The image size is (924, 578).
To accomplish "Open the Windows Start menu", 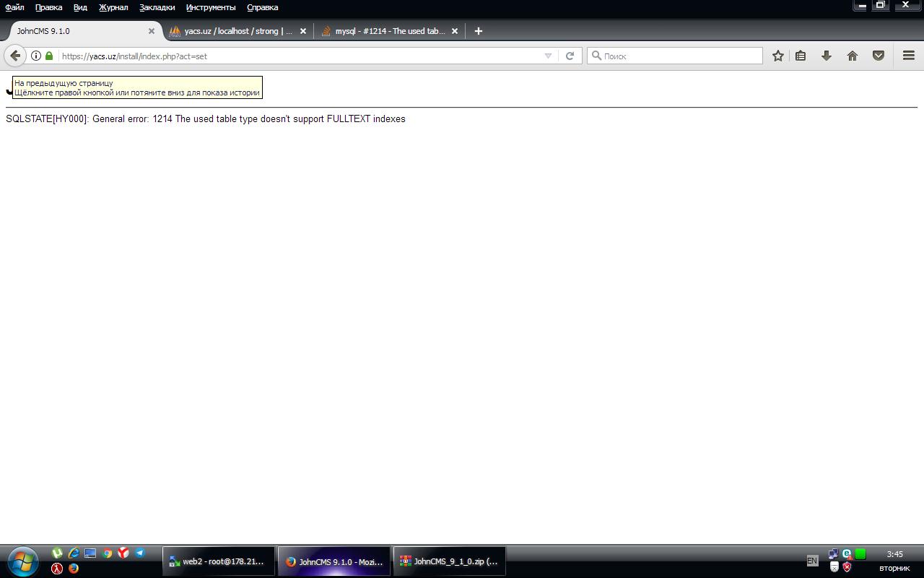I will [x=22, y=561].
